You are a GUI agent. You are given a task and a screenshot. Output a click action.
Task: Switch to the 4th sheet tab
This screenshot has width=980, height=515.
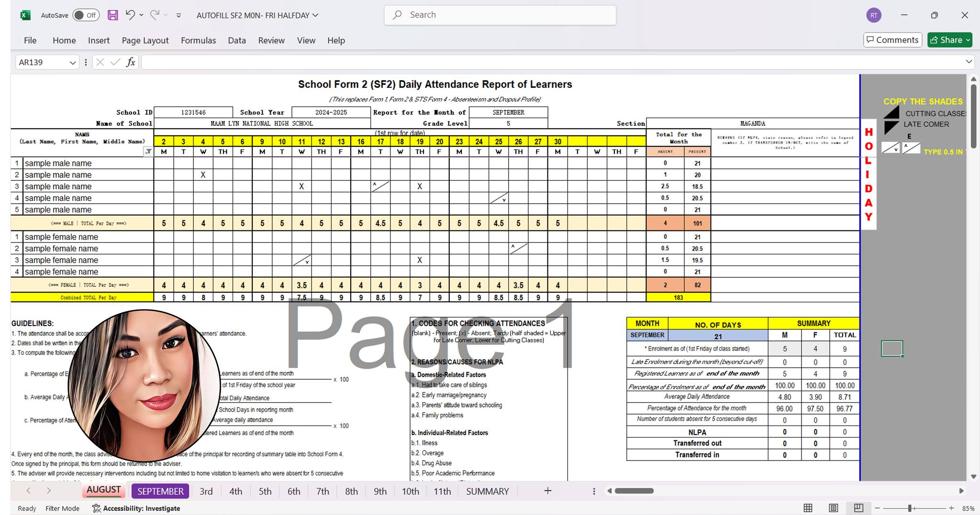(235, 491)
